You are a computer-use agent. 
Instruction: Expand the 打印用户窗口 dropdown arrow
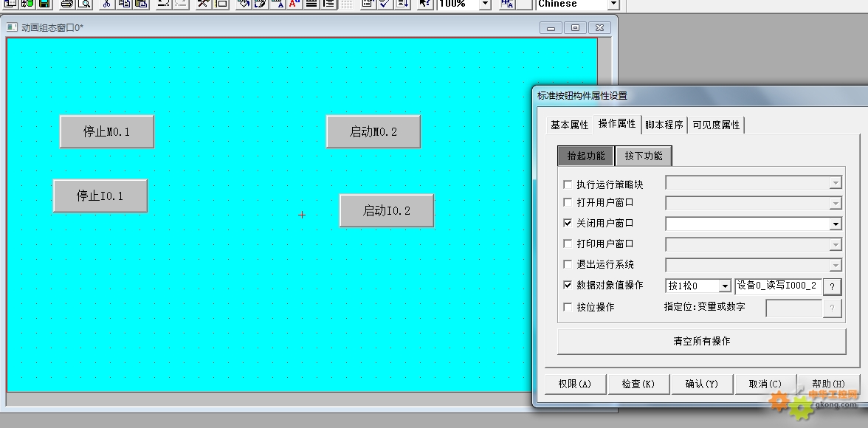pyautogui.click(x=836, y=245)
